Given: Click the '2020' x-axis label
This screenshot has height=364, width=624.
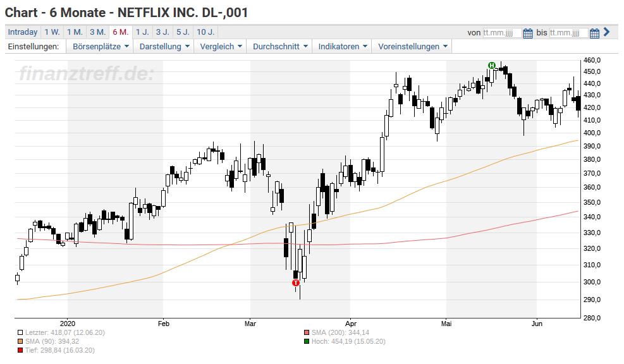Looking at the screenshot, I should (x=68, y=324).
